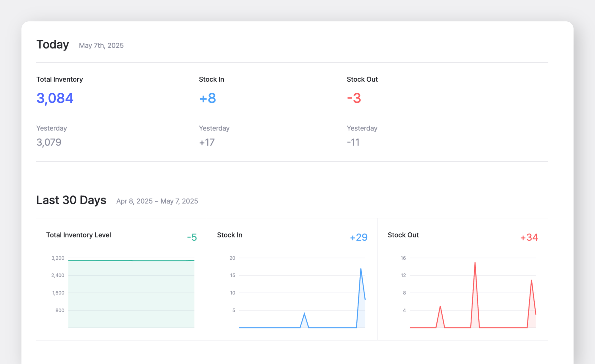
Task: Click the Stock In chart title
Action: pyautogui.click(x=230, y=235)
